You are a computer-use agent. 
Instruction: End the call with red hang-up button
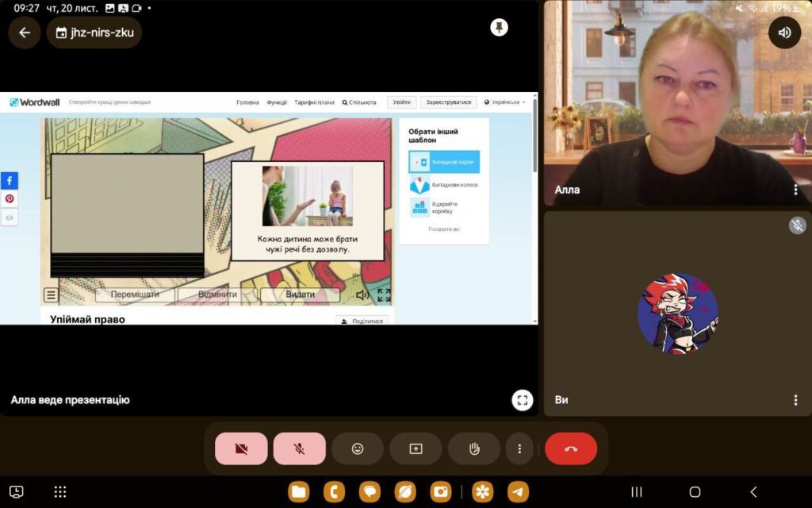coord(571,448)
